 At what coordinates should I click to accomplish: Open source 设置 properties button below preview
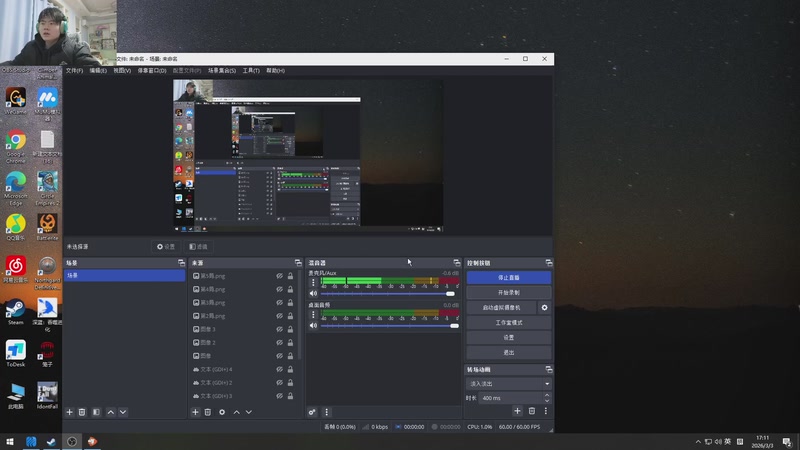coord(166,246)
